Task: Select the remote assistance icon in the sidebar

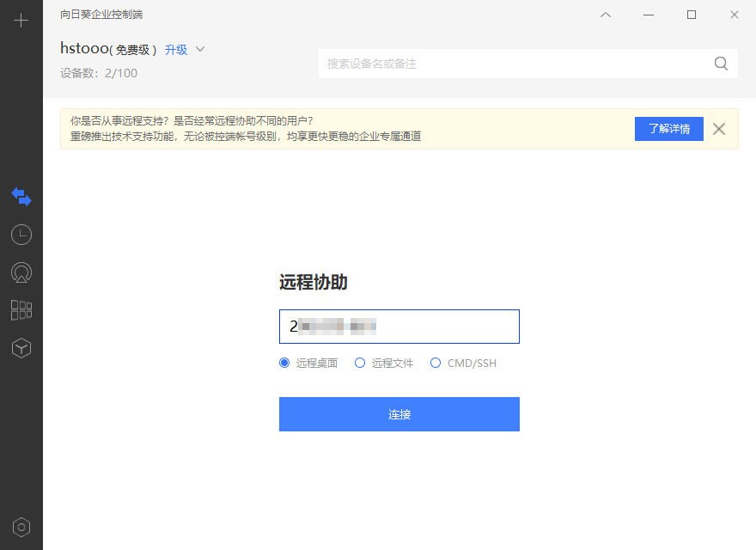Action: point(21,196)
